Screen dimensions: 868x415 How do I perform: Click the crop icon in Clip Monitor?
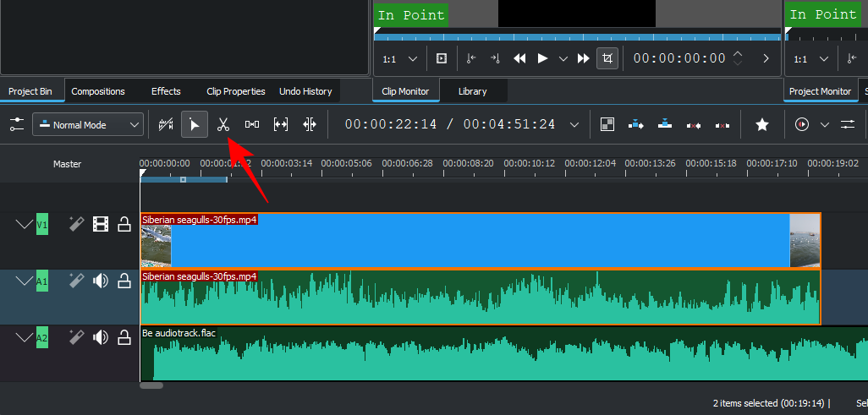pyautogui.click(x=607, y=58)
